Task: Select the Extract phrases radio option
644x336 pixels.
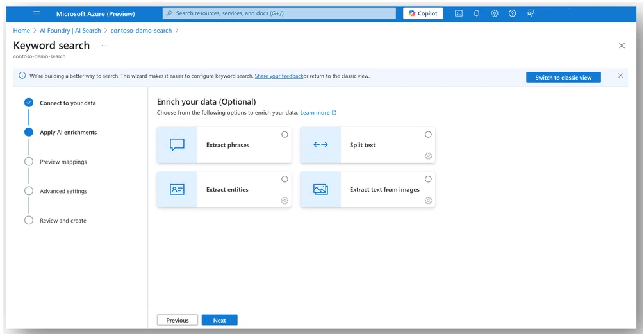Action: pyautogui.click(x=285, y=134)
